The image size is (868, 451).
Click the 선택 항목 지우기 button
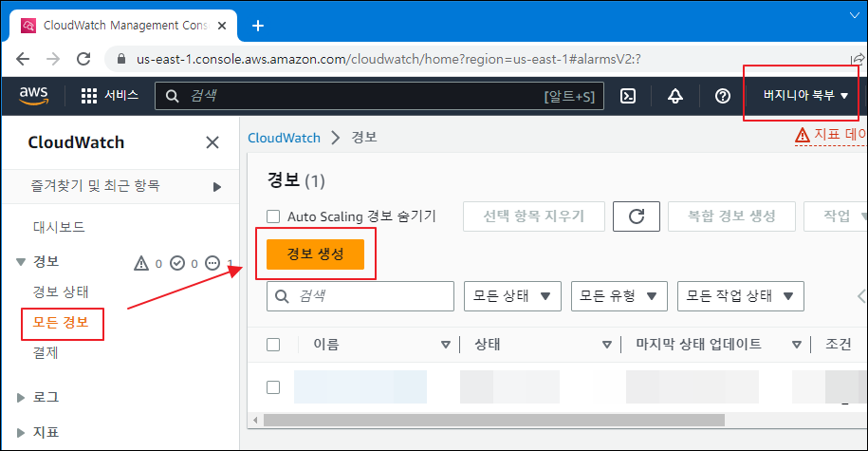coord(534,216)
